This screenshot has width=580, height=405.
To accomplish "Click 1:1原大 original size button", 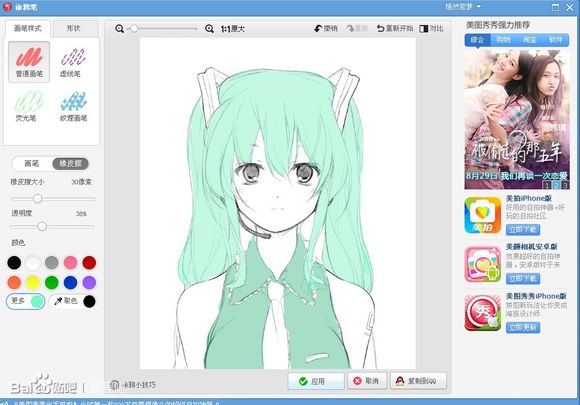I will click(233, 28).
